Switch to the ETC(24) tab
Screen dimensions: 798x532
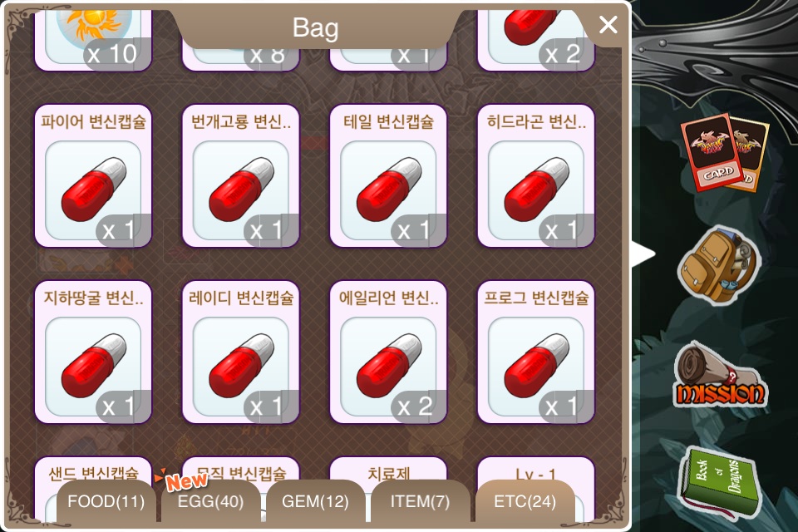click(525, 501)
